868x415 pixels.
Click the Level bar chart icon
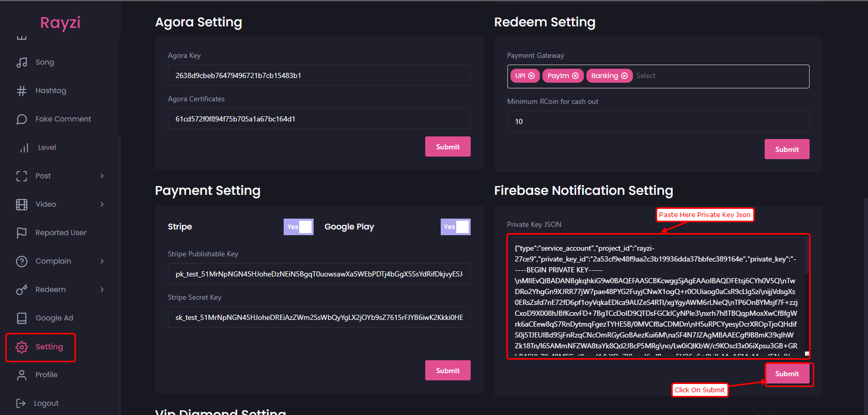click(x=24, y=148)
